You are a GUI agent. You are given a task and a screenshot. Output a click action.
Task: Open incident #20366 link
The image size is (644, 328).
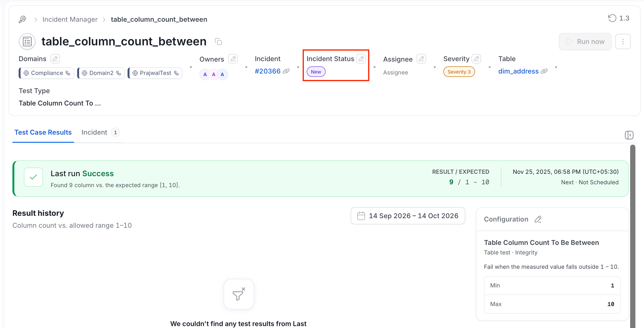point(268,71)
